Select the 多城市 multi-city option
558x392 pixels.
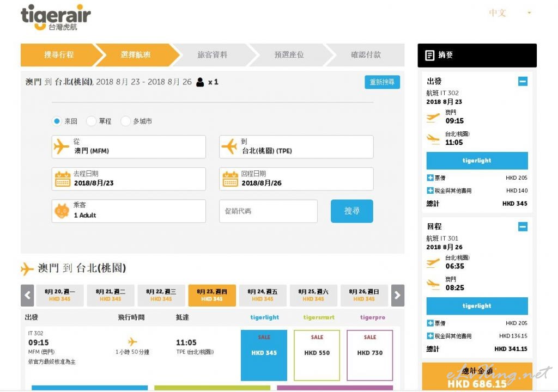point(126,121)
